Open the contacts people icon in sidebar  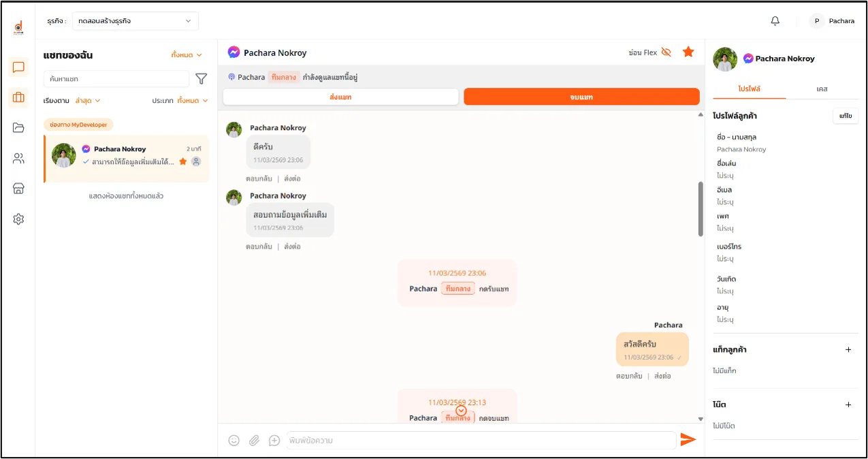pyautogui.click(x=18, y=159)
